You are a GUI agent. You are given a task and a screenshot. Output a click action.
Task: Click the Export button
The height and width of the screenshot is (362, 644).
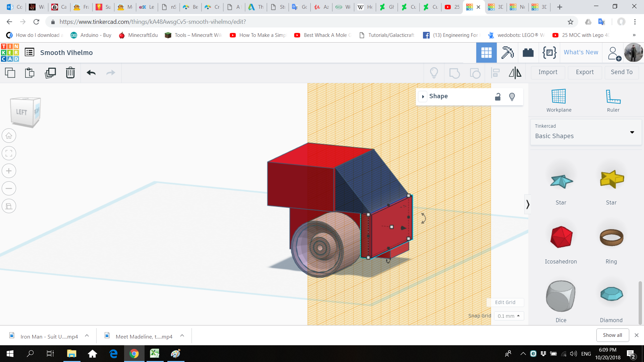[x=584, y=72]
